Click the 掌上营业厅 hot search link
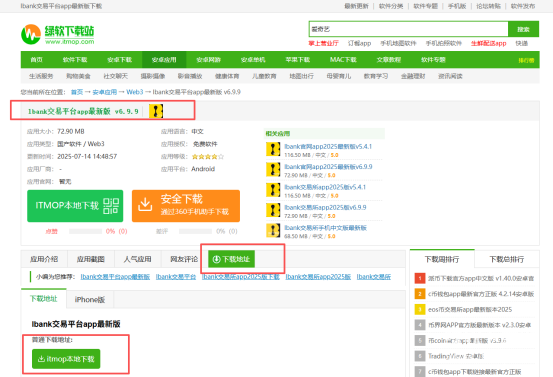Viewport: 553px width, 377px height. click(323, 43)
